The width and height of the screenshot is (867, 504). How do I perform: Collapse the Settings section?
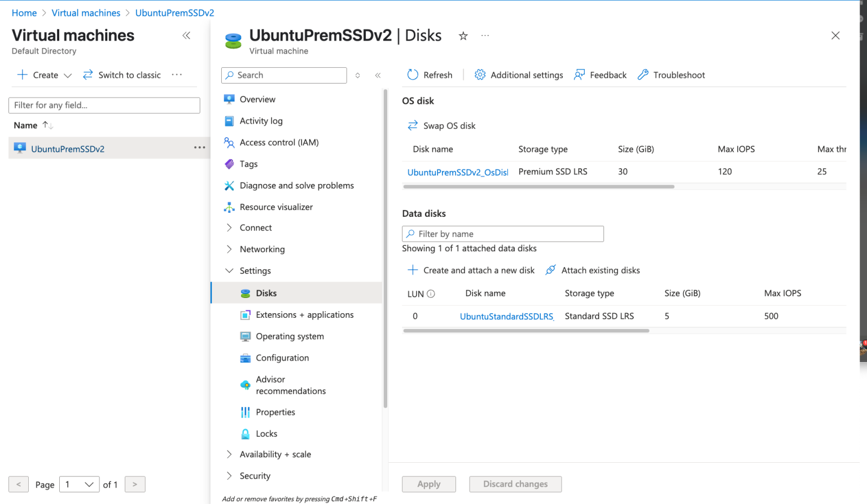coord(230,270)
